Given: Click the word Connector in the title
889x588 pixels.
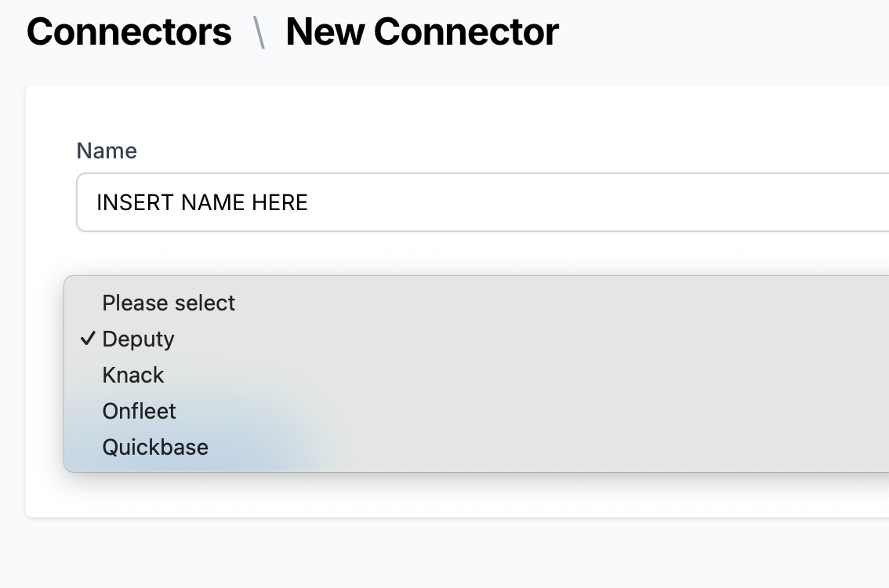Looking at the screenshot, I should [466, 32].
